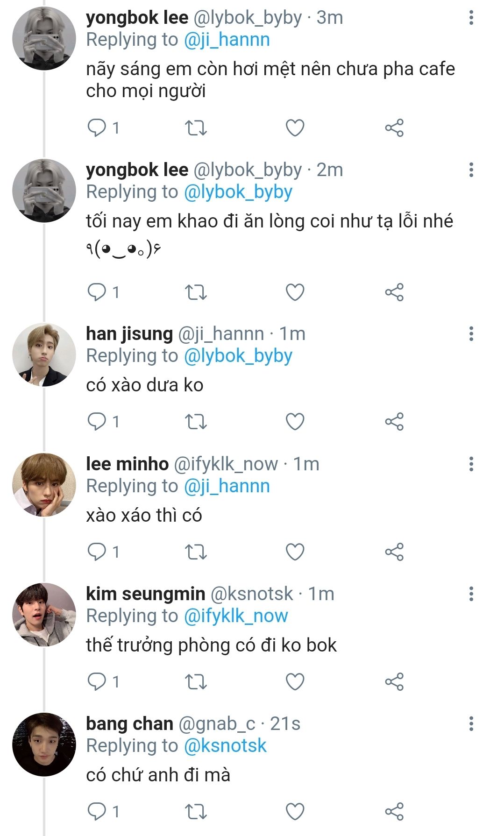Screen dimensions: 504x836
Task: Like han jisung's tweet
Action: click(x=295, y=422)
